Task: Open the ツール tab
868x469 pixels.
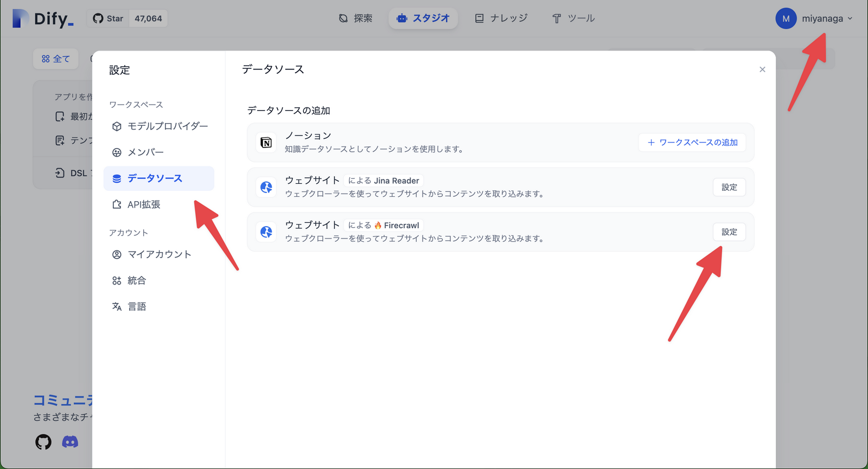Action: point(573,18)
